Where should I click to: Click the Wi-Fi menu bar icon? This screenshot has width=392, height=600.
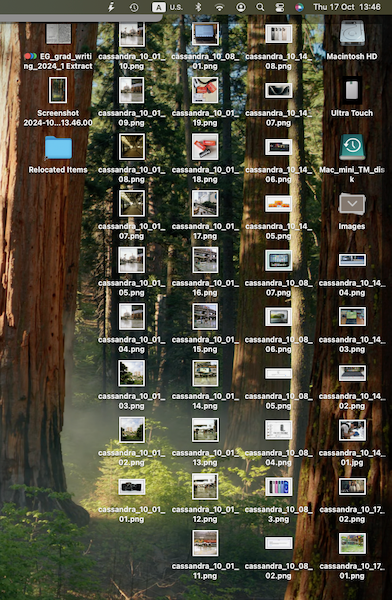[x=219, y=7]
